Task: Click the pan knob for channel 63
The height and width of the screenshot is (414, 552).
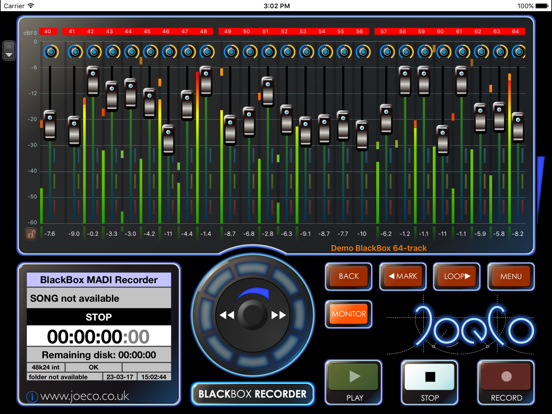Action: coord(500,52)
